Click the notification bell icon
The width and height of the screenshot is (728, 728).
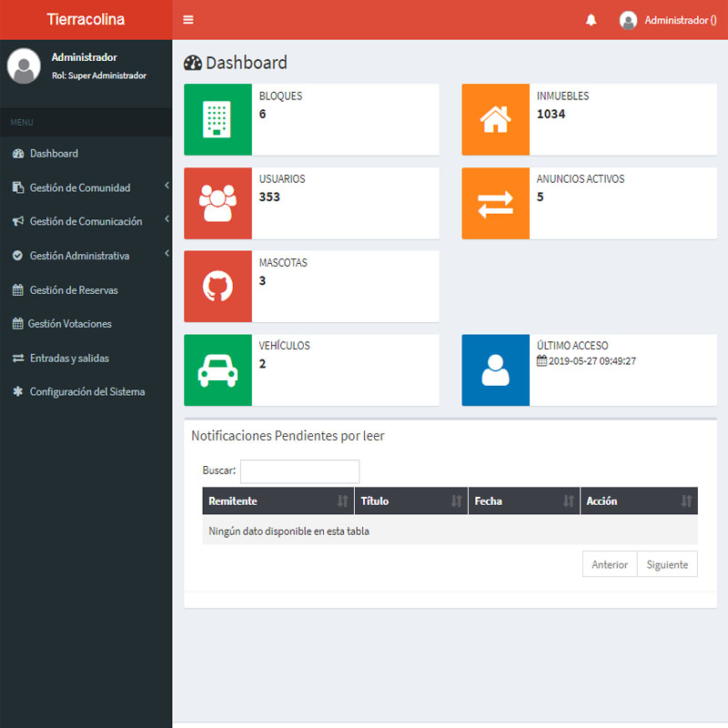591,20
